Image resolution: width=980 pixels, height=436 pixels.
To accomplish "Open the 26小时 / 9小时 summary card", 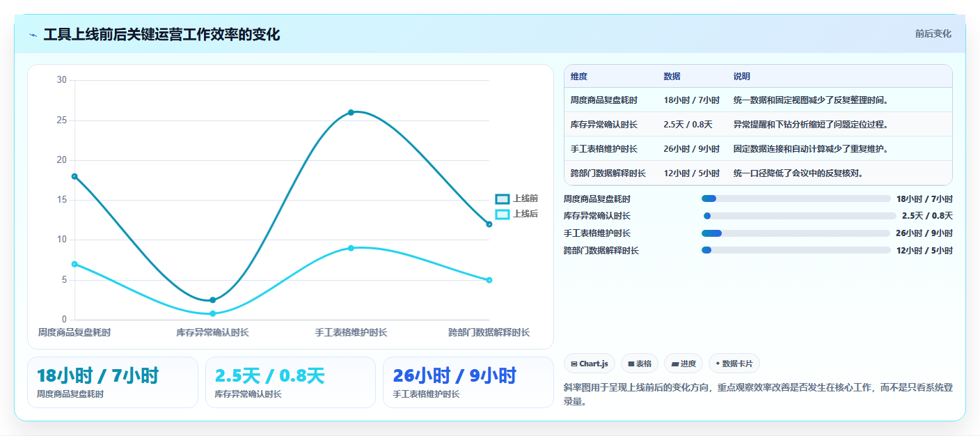I will 468,382.
